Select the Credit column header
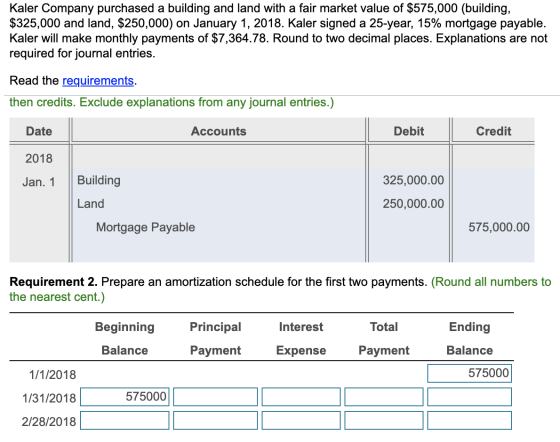The width and height of the screenshot is (560, 442). point(494,131)
